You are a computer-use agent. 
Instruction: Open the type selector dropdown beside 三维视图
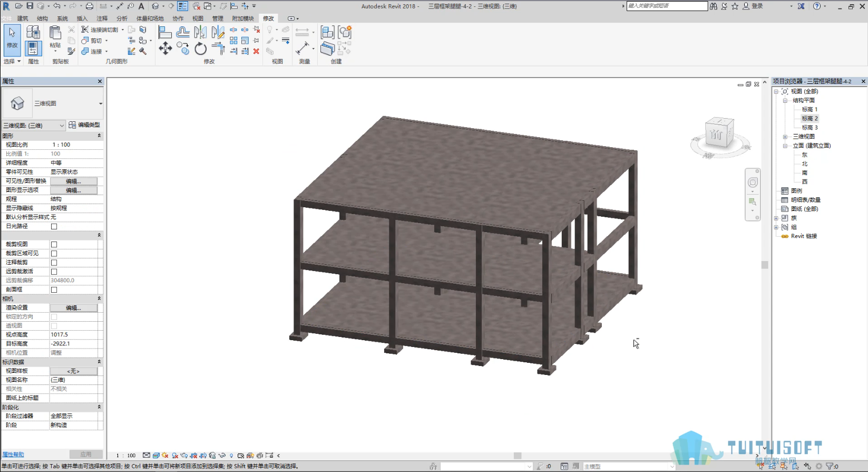pos(100,103)
